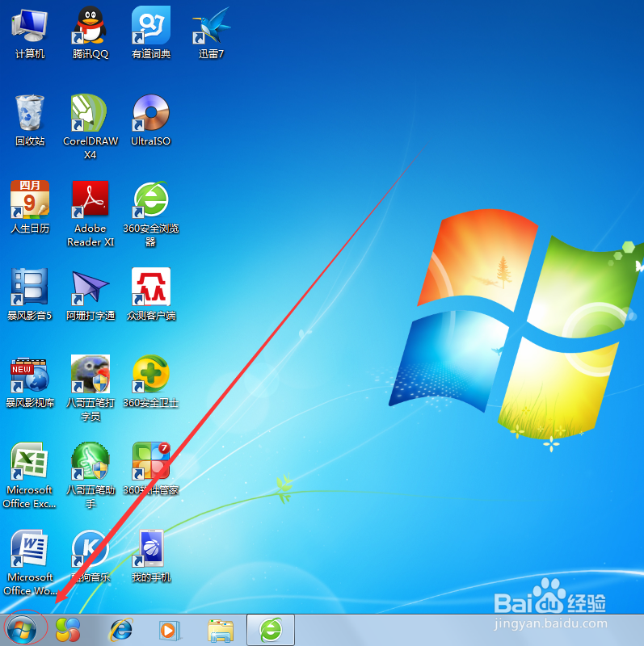This screenshot has width=644, height=646.
Task: Launch Internet Explorer from the taskbar
Action: pos(121,630)
